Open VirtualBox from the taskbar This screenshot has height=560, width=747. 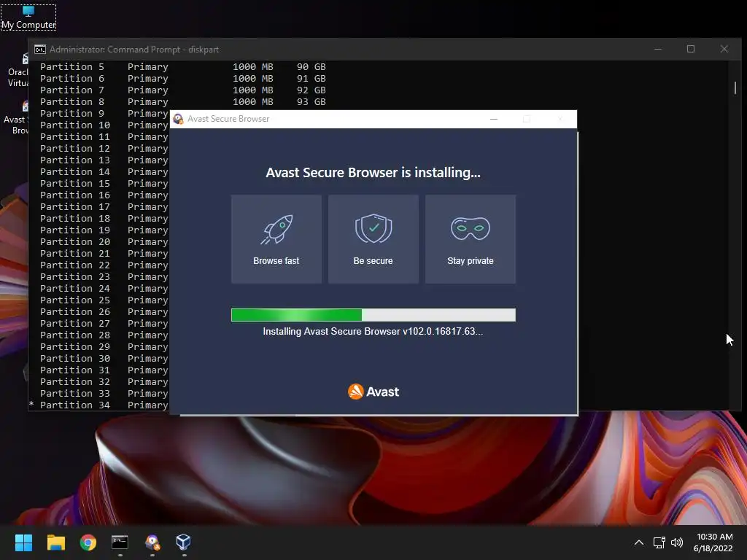pyautogui.click(x=183, y=542)
